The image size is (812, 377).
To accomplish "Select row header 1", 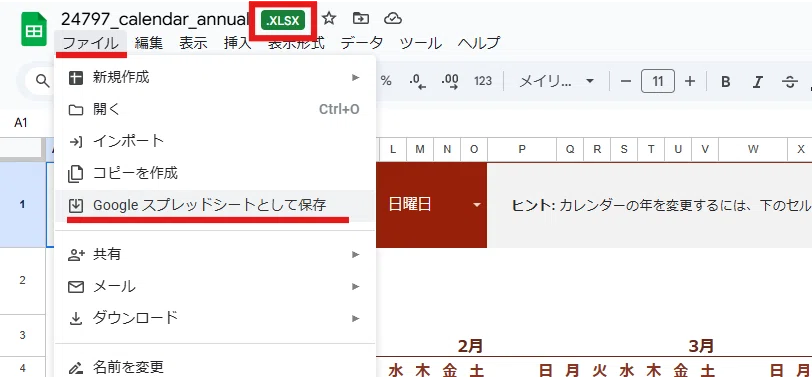I will pos(22,205).
